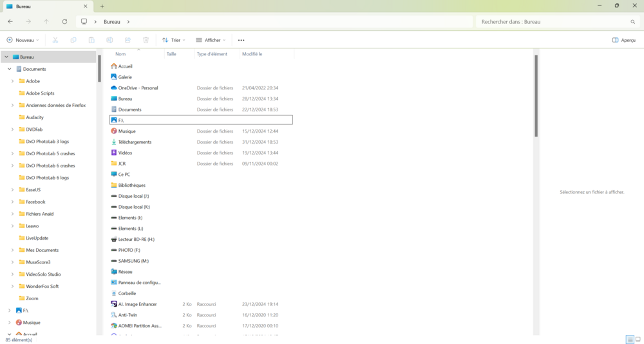
Task: Open the Corbeille recycle bin item
Action: click(127, 293)
